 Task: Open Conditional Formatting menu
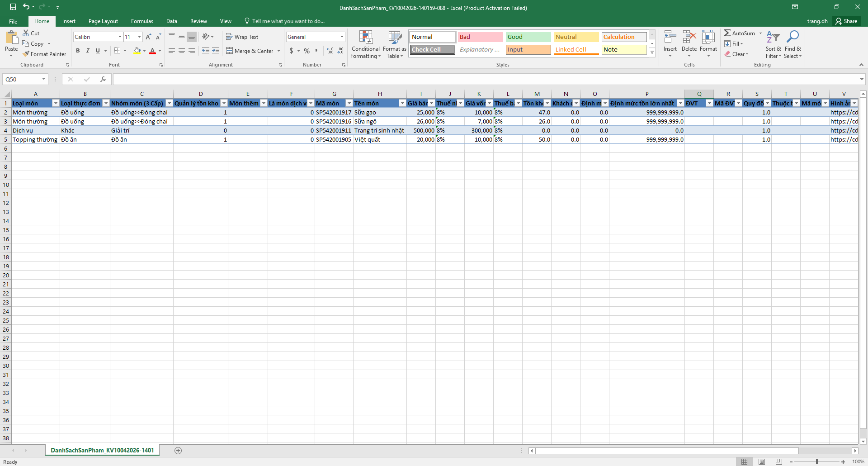(365, 45)
